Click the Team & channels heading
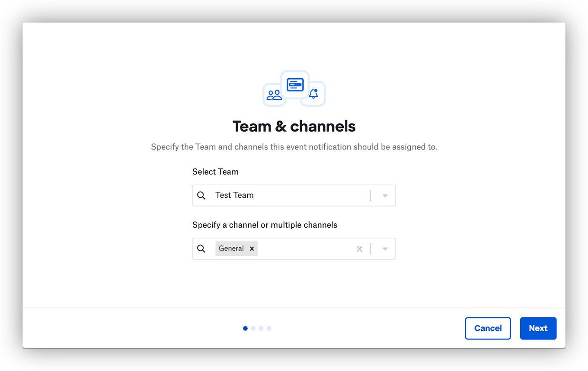588x371 pixels. pyautogui.click(x=294, y=126)
